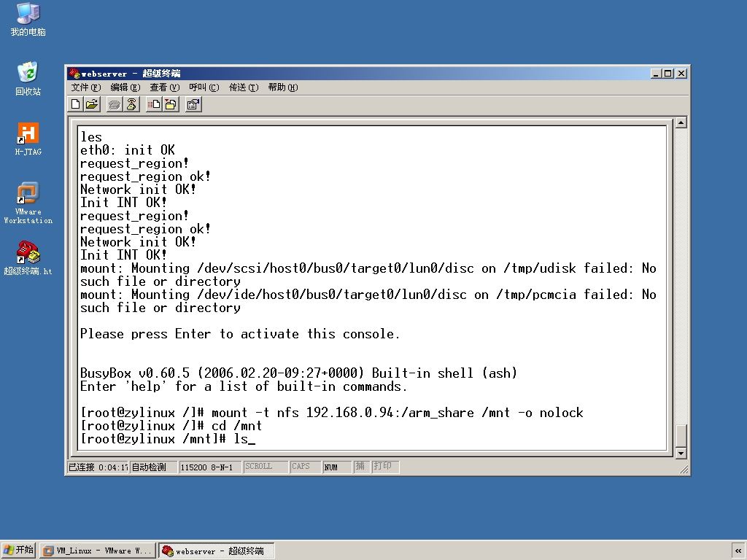Select the VMware Workstation desktop shortcut
The width and height of the screenshot is (747, 560).
pos(28,203)
